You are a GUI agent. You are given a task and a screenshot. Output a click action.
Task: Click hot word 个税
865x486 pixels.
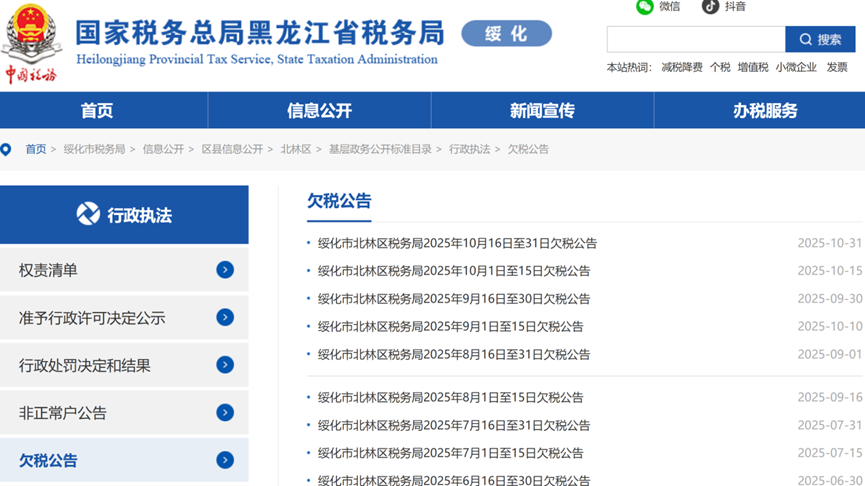(720, 67)
